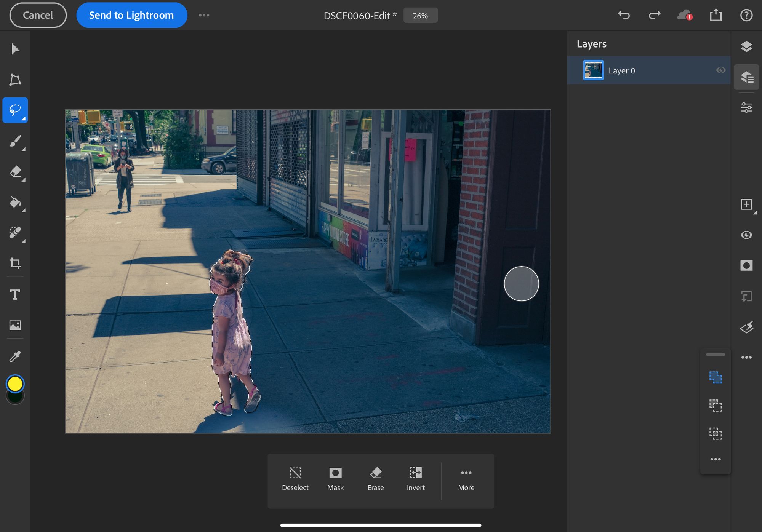Choose Subtract from selection mode

tap(716, 406)
